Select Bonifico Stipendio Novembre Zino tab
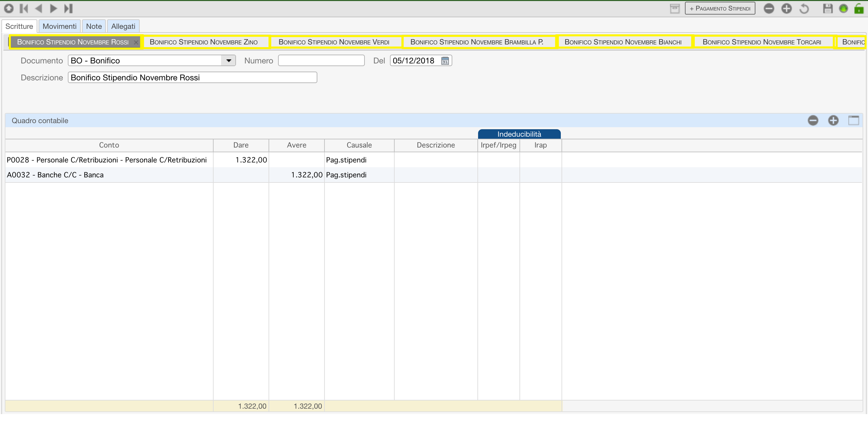 204,42
